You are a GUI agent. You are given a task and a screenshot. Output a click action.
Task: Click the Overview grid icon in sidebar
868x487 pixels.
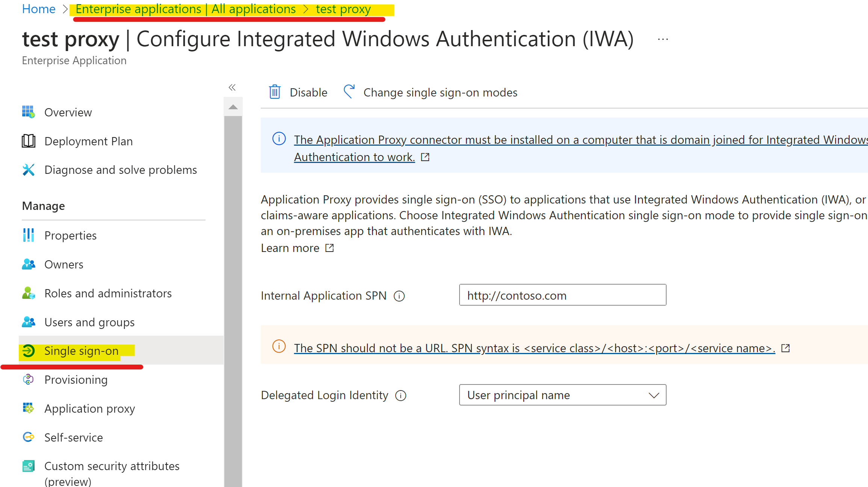[29, 112]
